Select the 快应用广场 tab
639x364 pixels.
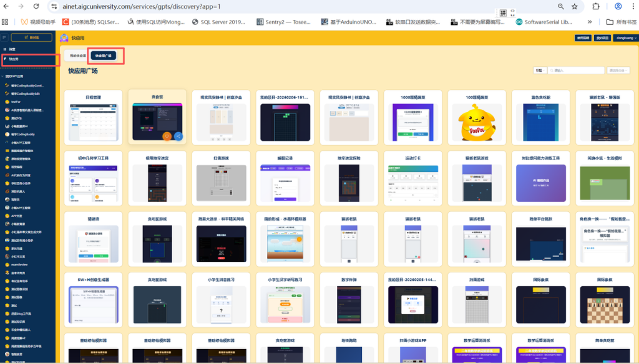(103, 55)
